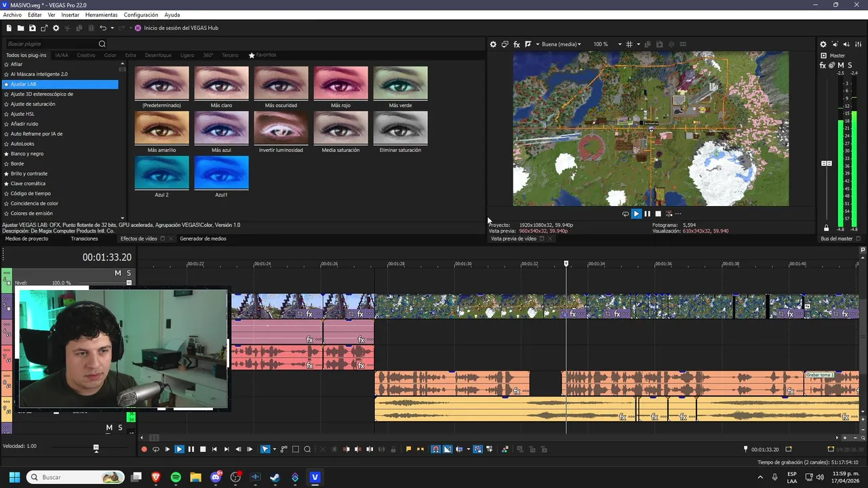The width and height of the screenshot is (868, 488).
Task: Click the plugin search magnifier icon
Action: (x=102, y=44)
